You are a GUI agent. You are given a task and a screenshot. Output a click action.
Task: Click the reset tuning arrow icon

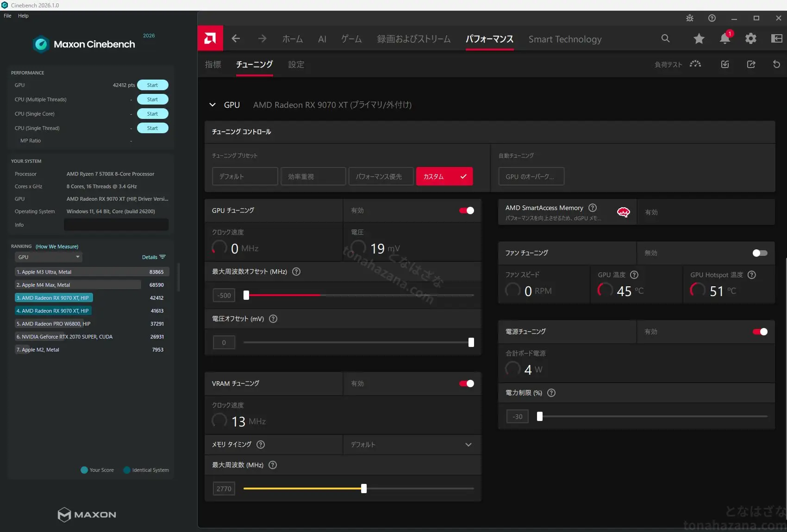click(776, 64)
